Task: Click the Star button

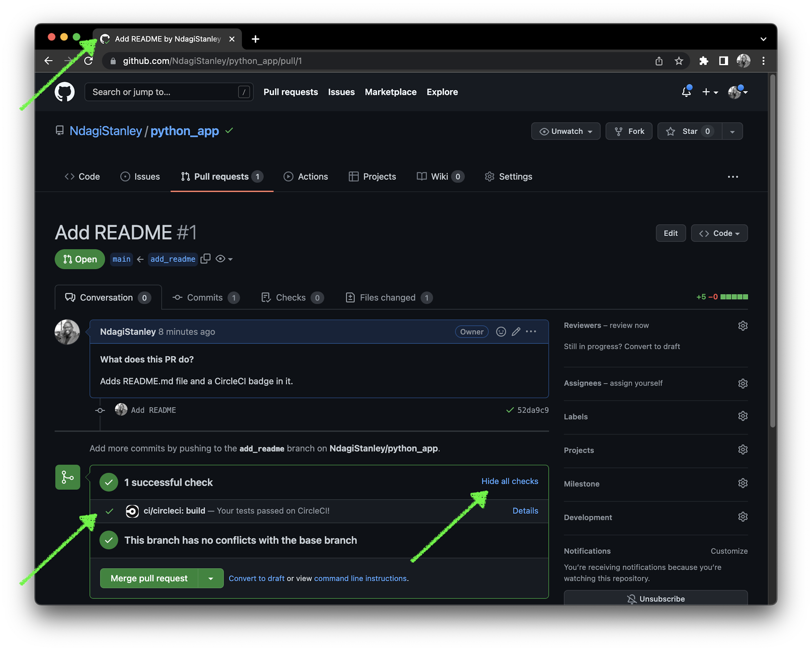Action: (690, 131)
